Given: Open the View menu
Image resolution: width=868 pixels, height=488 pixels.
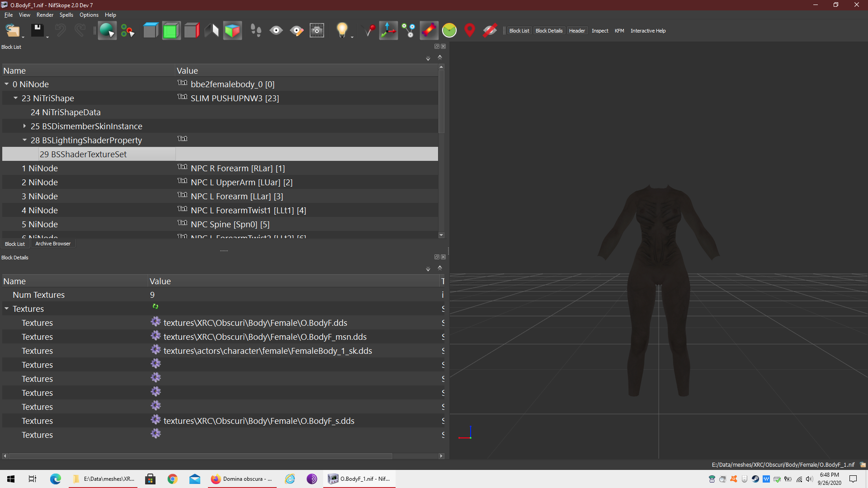Looking at the screenshot, I should (x=24, y=15).
